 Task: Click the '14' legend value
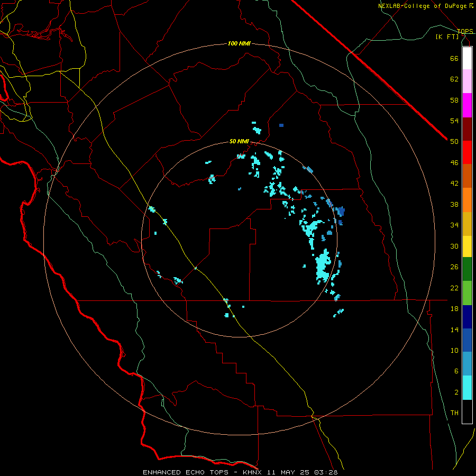(454, 329)
